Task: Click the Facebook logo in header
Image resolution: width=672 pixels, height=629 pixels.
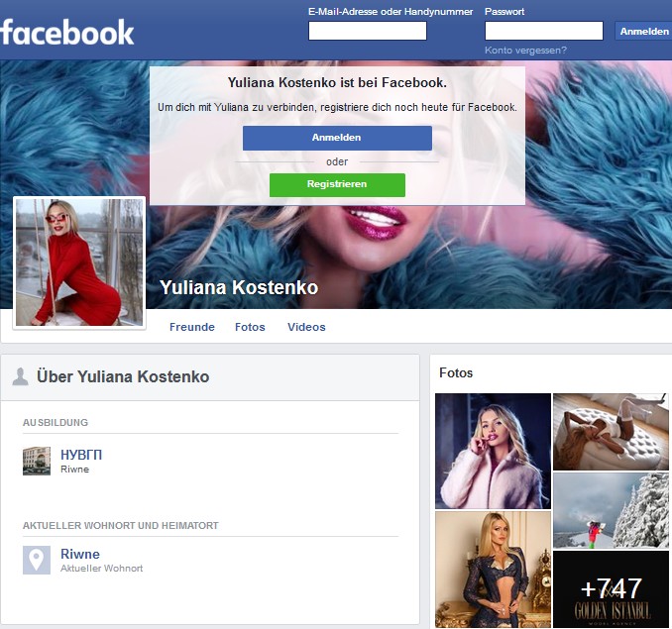Action: click(x=66, y=32)
